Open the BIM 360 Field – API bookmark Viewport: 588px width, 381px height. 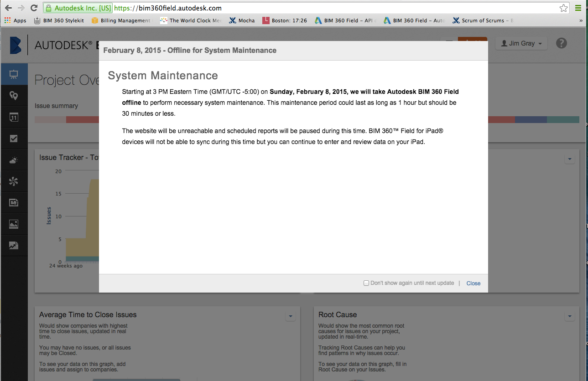click(x=345, y=21)
